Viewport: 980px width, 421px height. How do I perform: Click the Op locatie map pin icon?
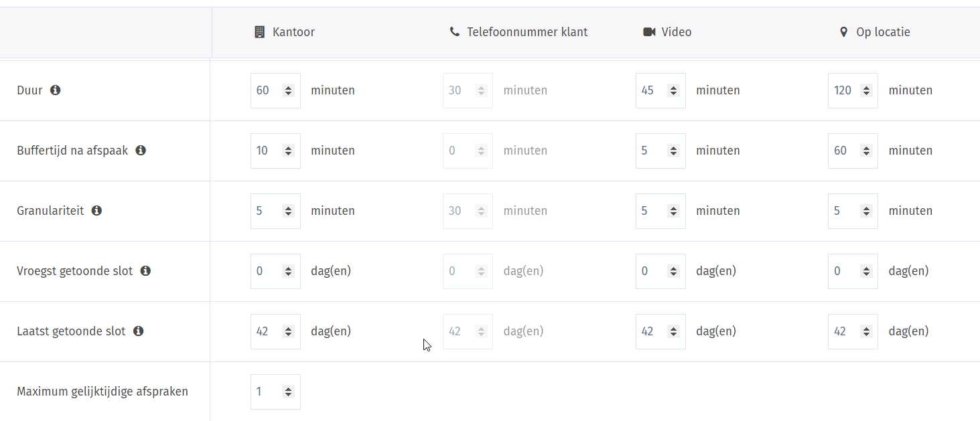pos(843,31)
